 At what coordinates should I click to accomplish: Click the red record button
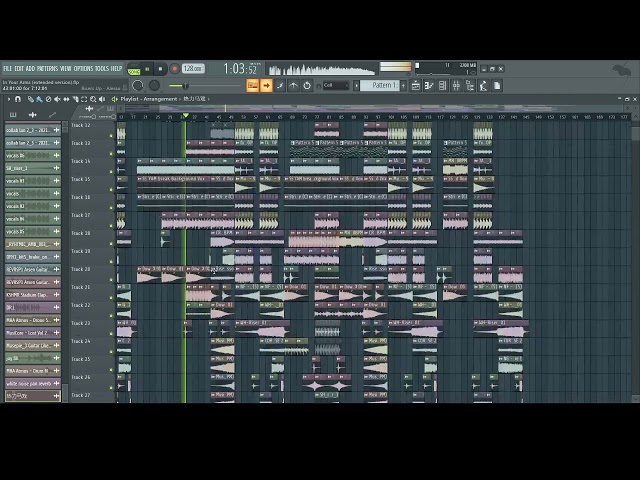174,69
